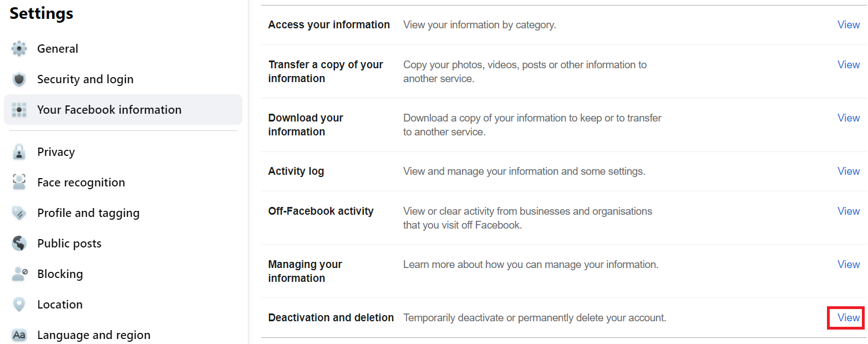
Task: Select the padlock icon beside Privacy
Action: click(19, 151)
